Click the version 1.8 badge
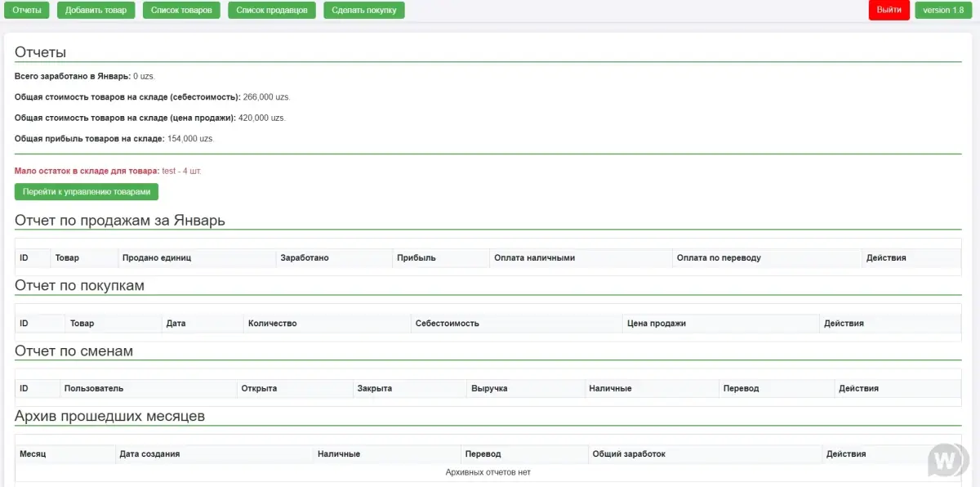This screenshot has height=487, width=980. (x=943, y=10)
